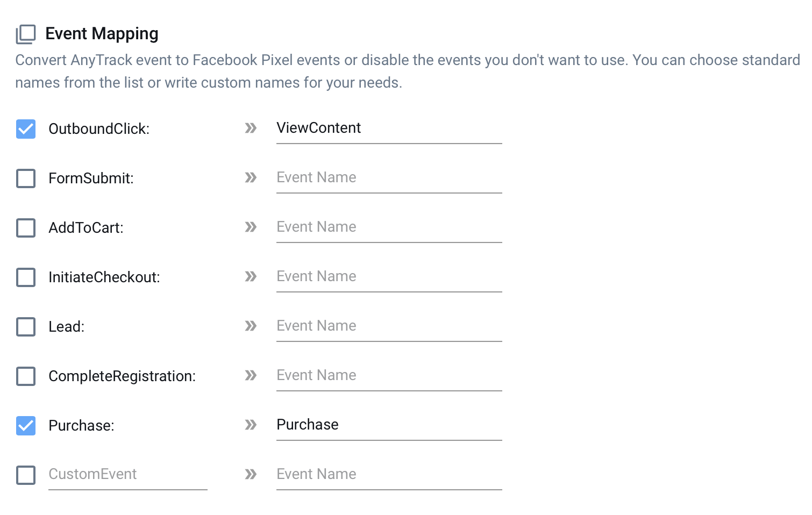812x515 pixels.
Task: Click double-arrow icon beside CompleteRegistration
Action: click(x=251, y=375)
